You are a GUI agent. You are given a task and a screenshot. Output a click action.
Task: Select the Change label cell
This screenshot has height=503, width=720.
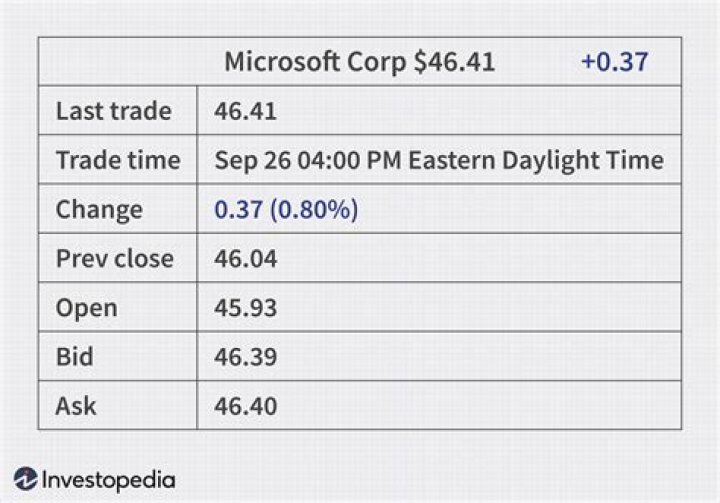(99, 210)
